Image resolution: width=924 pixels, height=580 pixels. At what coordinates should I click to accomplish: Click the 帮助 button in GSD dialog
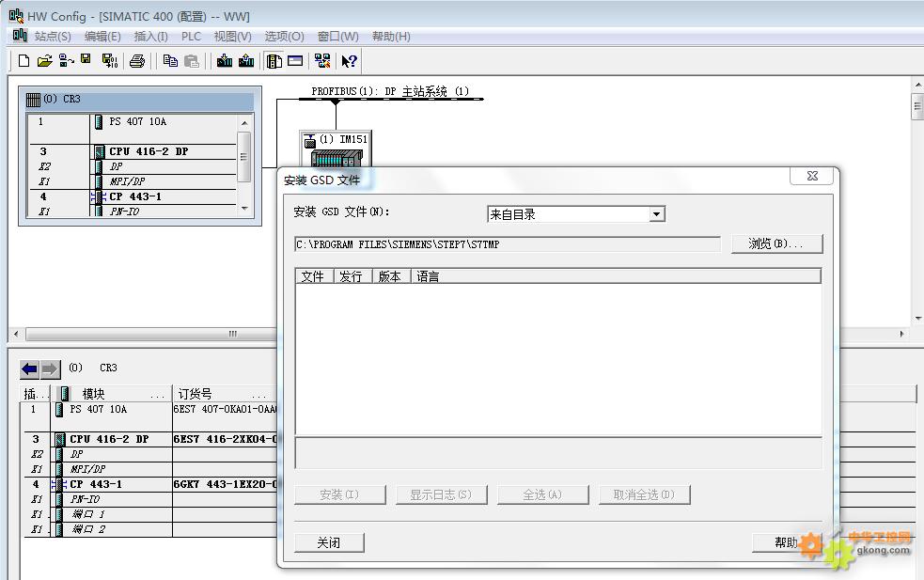point(786,542)
